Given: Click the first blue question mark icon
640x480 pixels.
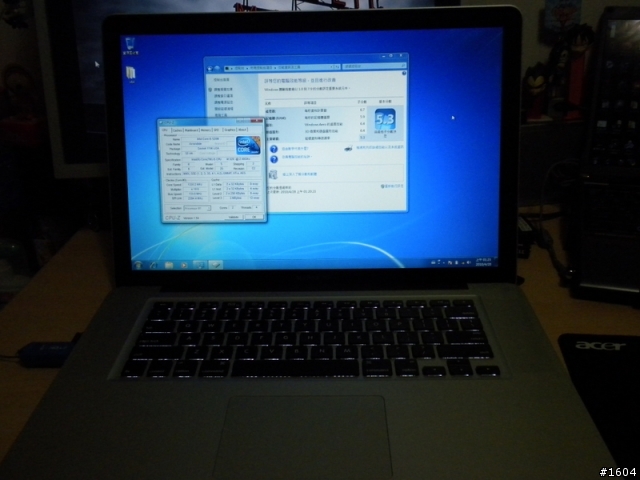Looking at the screenshot, I should (274, 149).
